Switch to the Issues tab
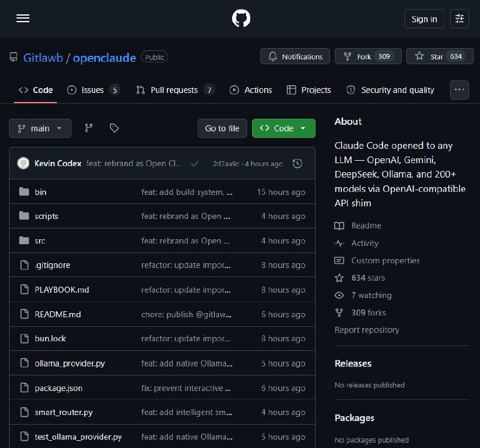Image resolution: width=480 pixels, height=448 pixels. point(92,90)
